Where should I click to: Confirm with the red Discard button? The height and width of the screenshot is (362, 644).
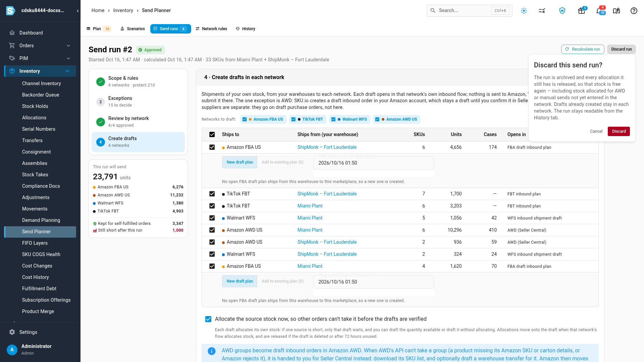pos(619,131)
